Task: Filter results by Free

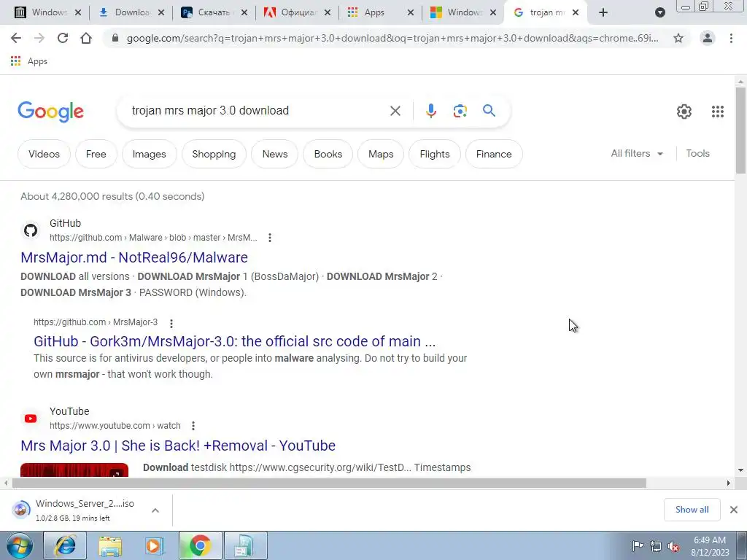Action: tap(96, 154)
